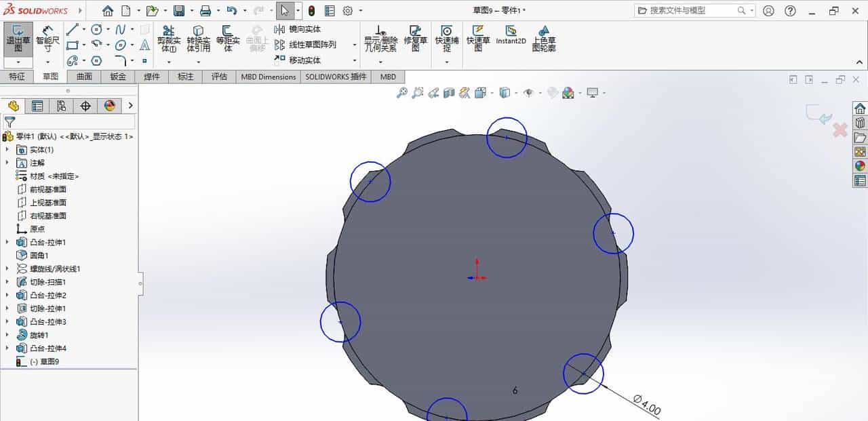Select the 螺旋线/涡状线1 feature
Image resolution: width=868 pixels, height=421 pixels.
56,268
